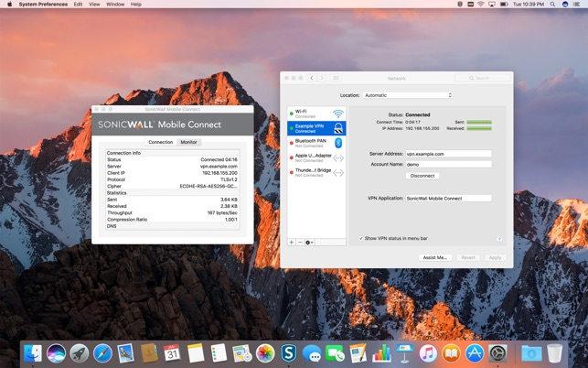Click the Account Name field
This screenshot has width=588, height=368.
click(x=448, y=164)
